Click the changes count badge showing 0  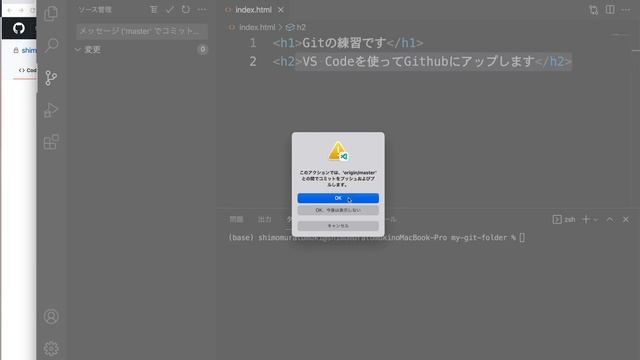click(x=202, y=49)
